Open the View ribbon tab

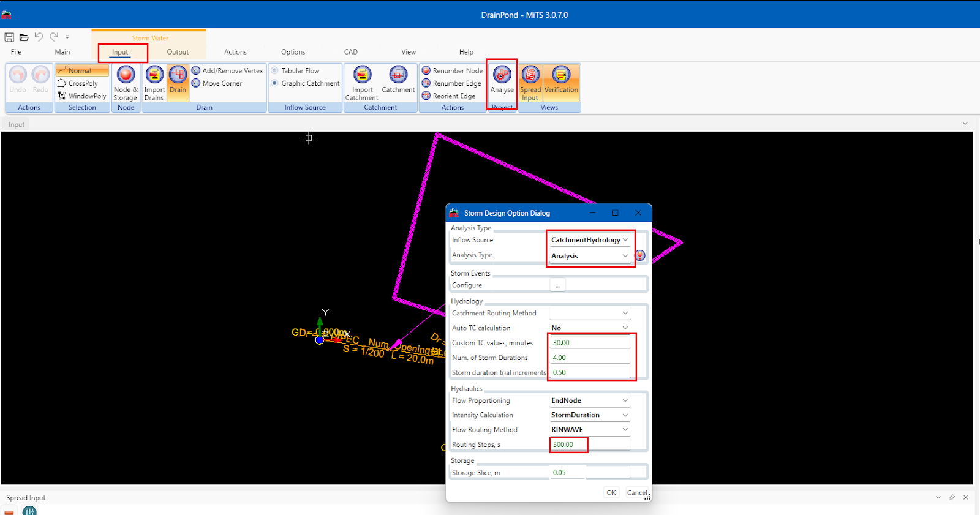[409, 52]
